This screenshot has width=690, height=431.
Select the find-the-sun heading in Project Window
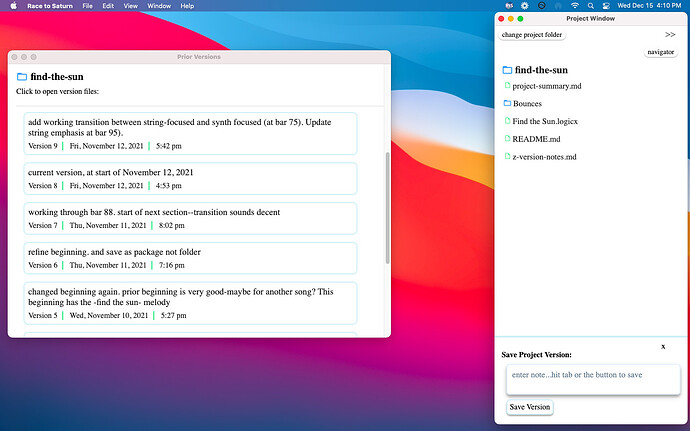(x=541, y=70)
